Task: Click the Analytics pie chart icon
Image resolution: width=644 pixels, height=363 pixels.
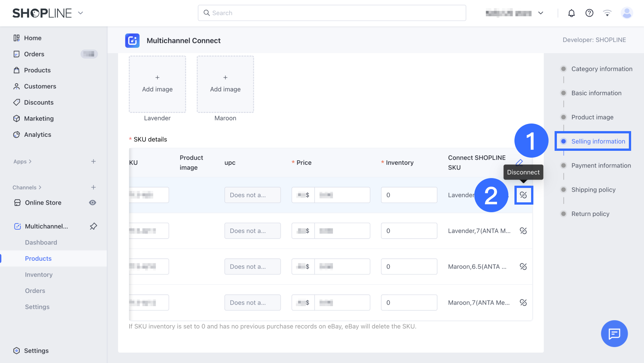Action: coord(17,135)
